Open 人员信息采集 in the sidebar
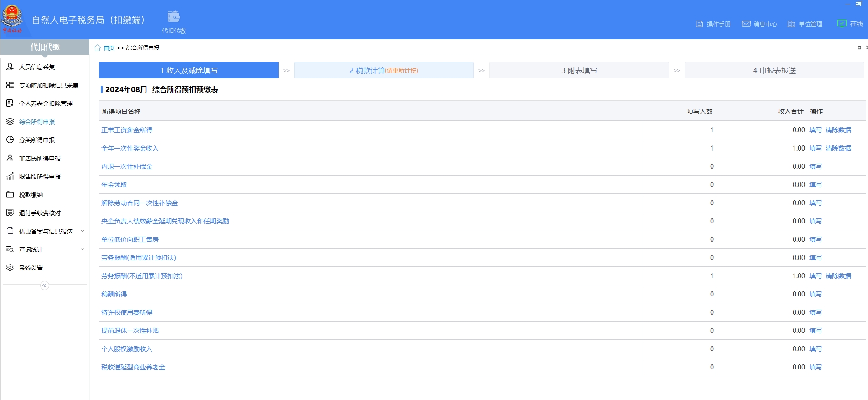This screenshot has width=868, height=400. 37,67
